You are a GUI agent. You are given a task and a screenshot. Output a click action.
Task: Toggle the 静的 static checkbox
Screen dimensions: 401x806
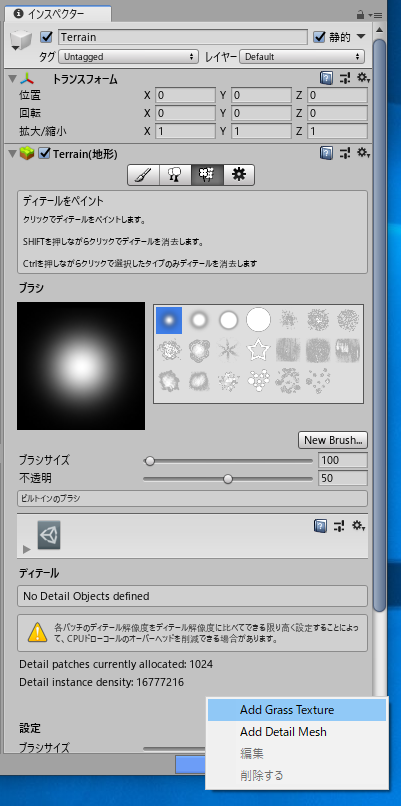coord(319,37)
